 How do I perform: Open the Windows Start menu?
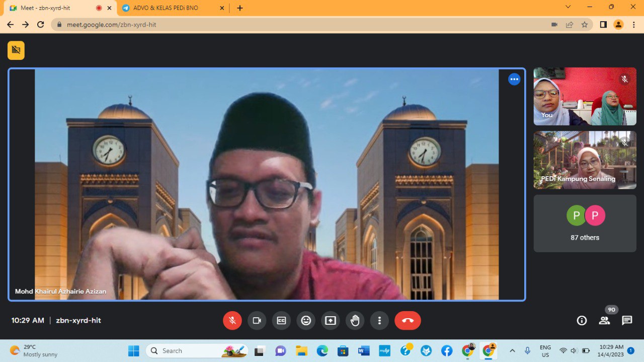click(133, 351)
